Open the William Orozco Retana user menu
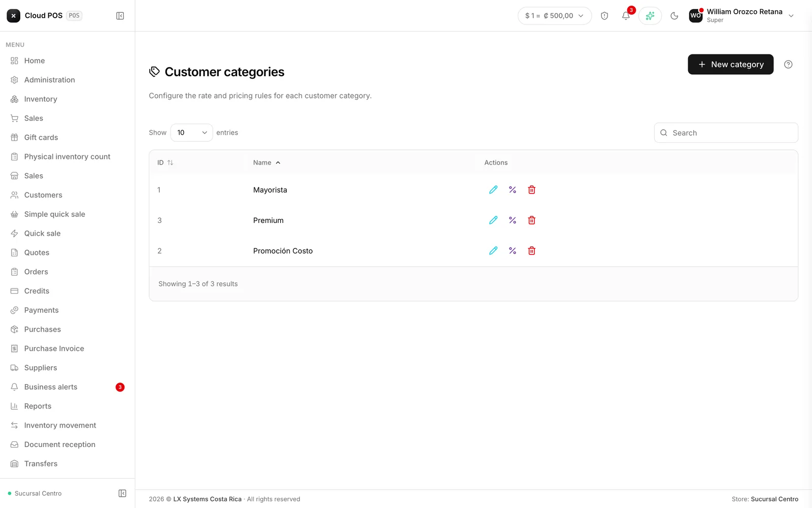Image resolution: width=812 pixels, height=508 pixels. (741, 16)
